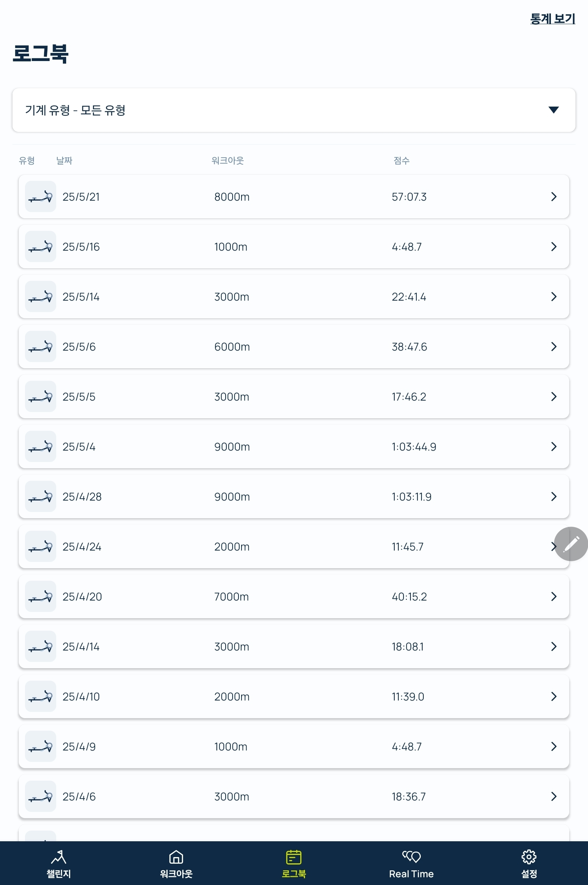Click the rower icon for 25/5/6
This screenshot has height=885, width=588.
click(40, 347)
